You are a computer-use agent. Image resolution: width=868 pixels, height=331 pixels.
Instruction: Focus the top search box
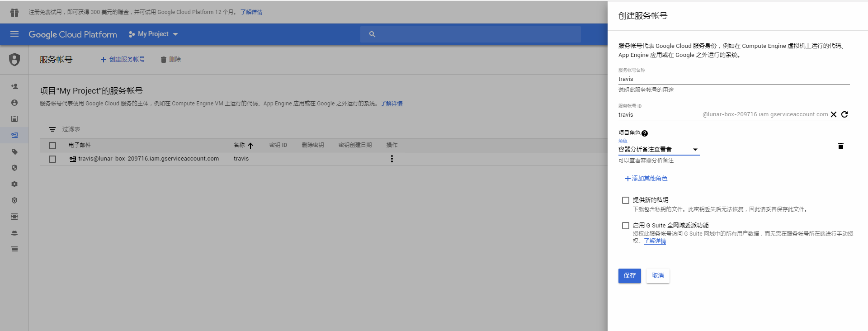pos(471,34)
